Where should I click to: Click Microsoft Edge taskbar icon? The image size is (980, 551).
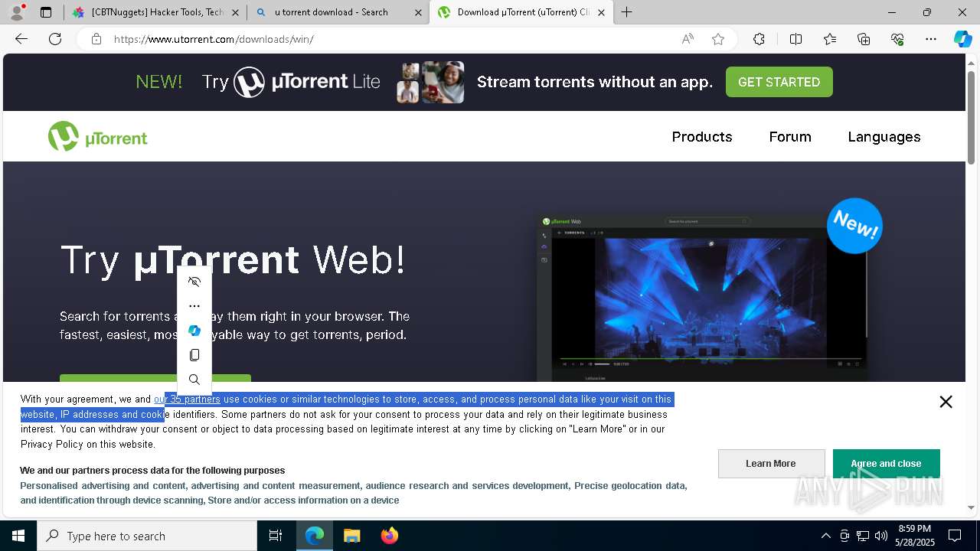315,536
